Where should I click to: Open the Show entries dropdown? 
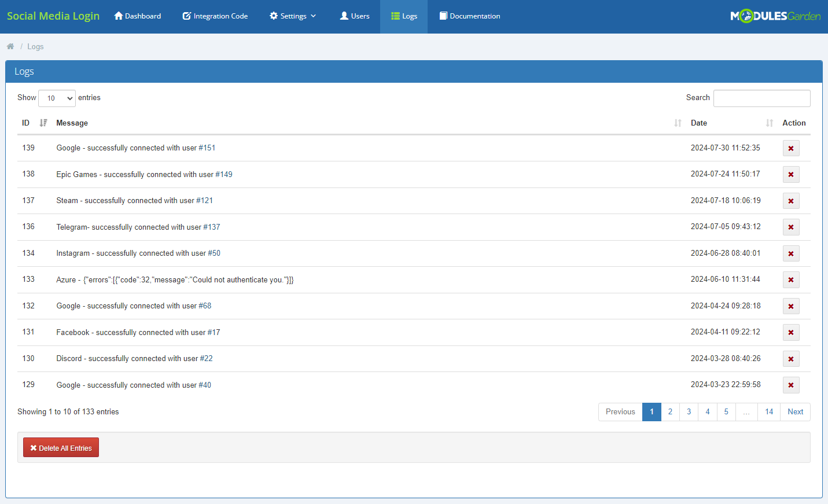pyautogui.click(x=56, y=98)
